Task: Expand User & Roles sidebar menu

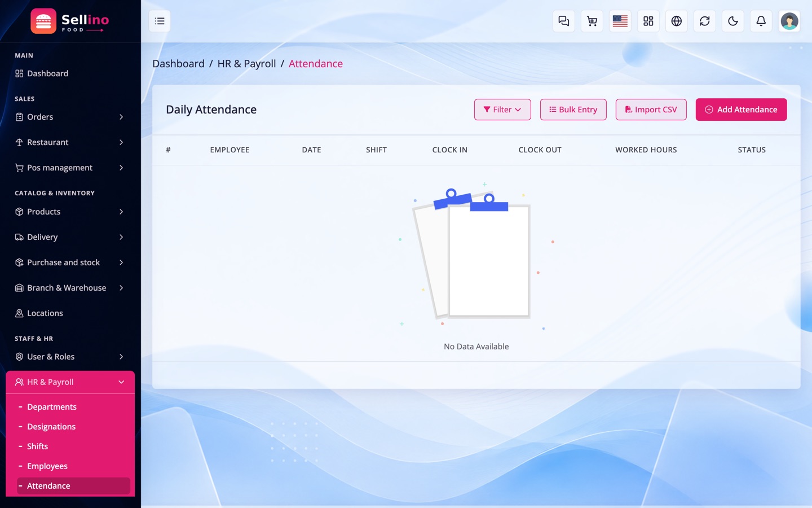Action: [70, 357]
